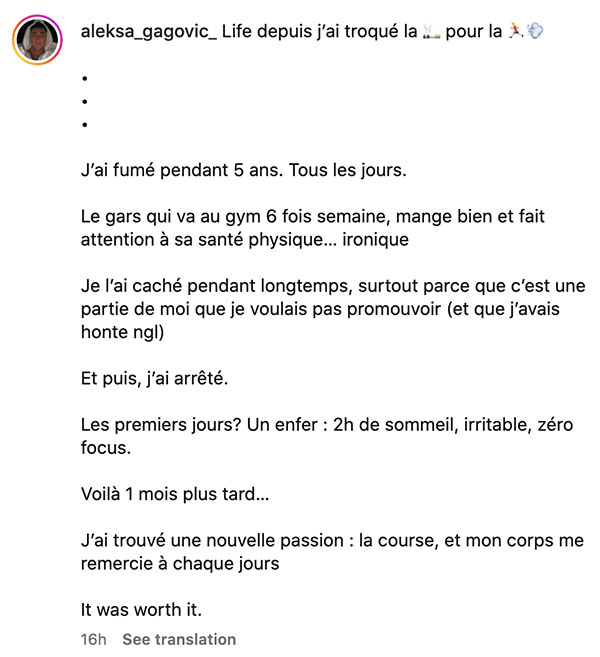Click the middle bullet dot in the caption

(x=85, y=101)
